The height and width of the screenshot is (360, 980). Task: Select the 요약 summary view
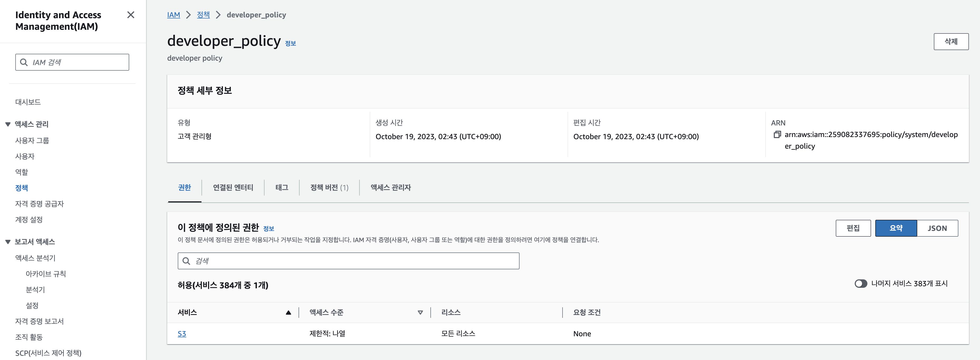(x=896, y=228)
